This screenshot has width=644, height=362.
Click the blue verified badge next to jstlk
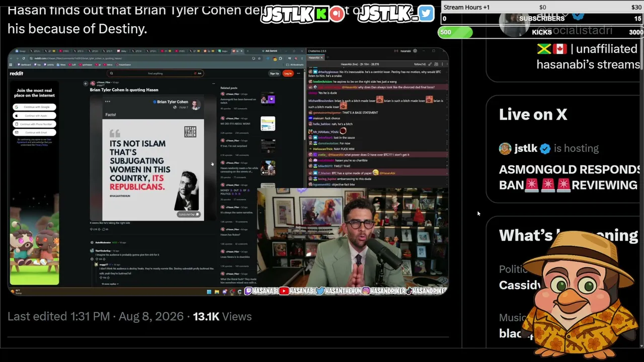(x=545, y=148)
